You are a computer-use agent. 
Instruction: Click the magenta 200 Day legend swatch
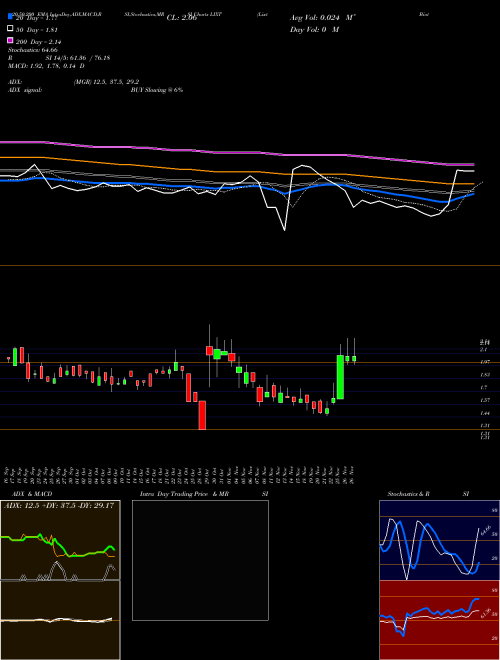(x=10, y=41)
